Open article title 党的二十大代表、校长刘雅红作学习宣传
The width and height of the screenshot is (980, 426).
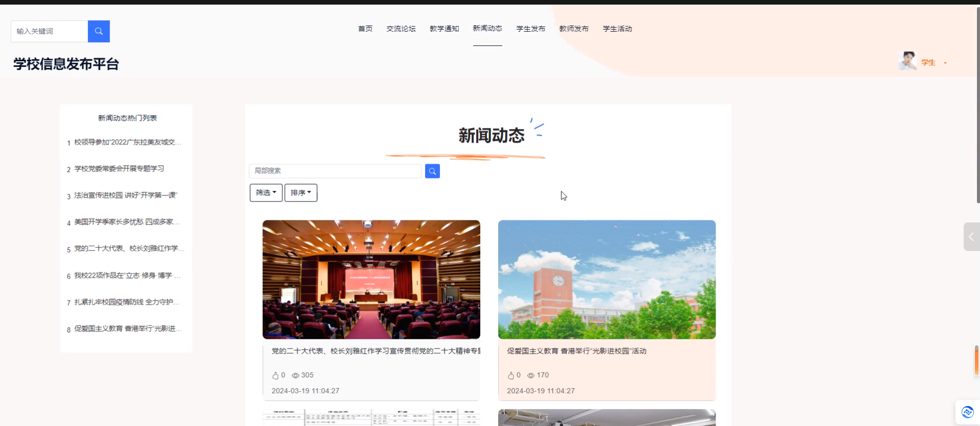(376, 351)
